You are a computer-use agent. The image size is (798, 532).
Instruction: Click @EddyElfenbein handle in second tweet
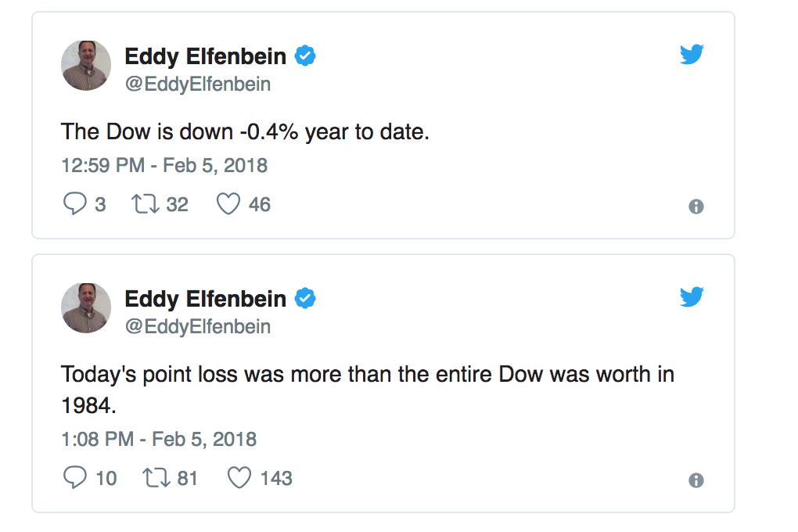point(198,326)
